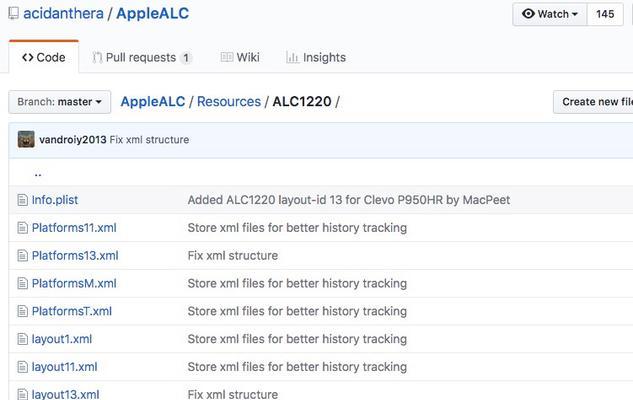The image size is (633, 400).
Task: Click the file icon beside Info.plist
Action: coord(22,200)
